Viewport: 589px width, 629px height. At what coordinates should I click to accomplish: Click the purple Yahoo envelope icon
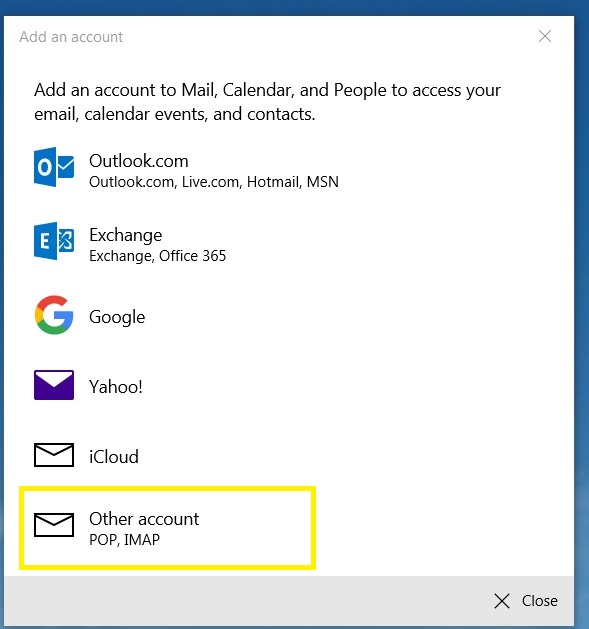point(54,385)
